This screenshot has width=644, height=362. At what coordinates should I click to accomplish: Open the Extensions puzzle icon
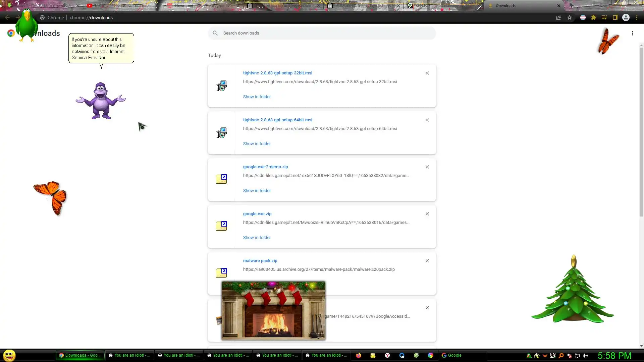(594, 18)
